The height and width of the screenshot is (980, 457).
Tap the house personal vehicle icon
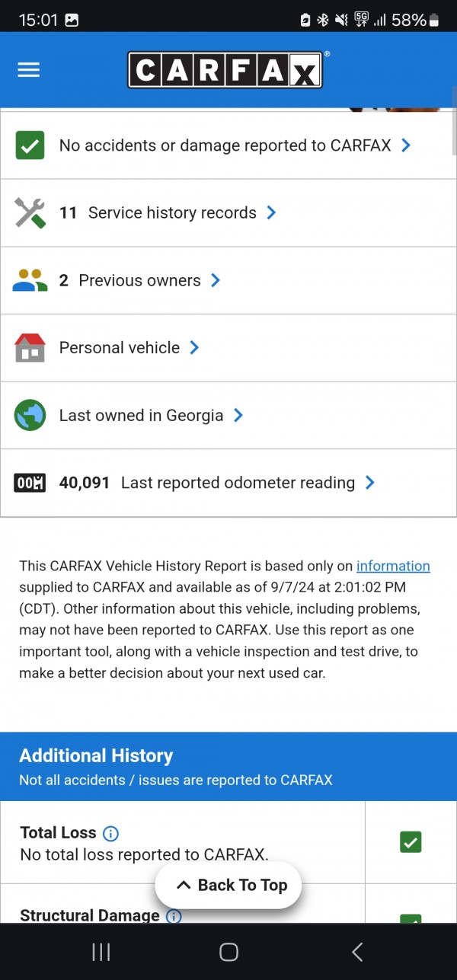coord(30,348)
